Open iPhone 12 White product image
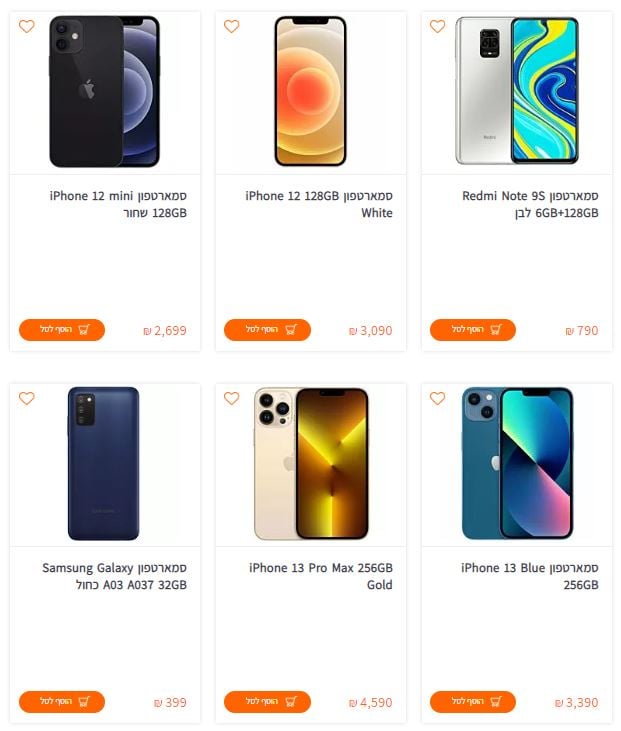 click(310, 91)
